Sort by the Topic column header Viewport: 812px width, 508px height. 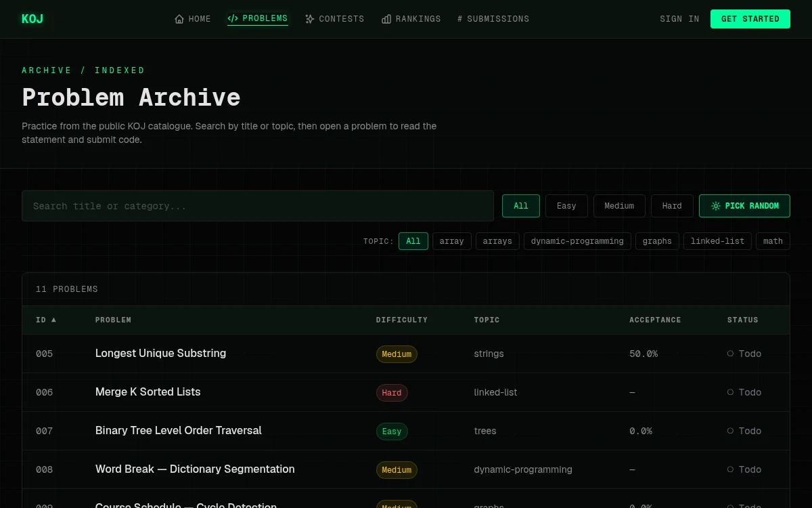(487, 320)
